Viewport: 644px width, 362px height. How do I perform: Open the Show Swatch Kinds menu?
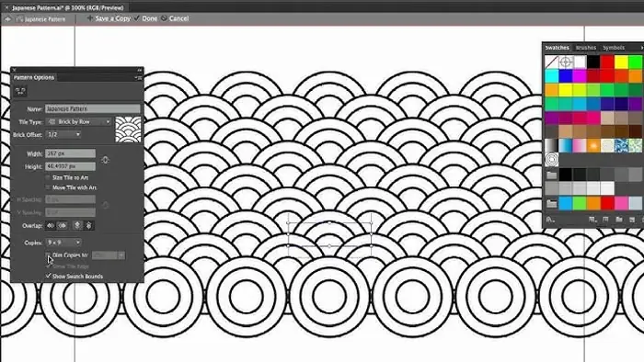(x=592, y=221)
